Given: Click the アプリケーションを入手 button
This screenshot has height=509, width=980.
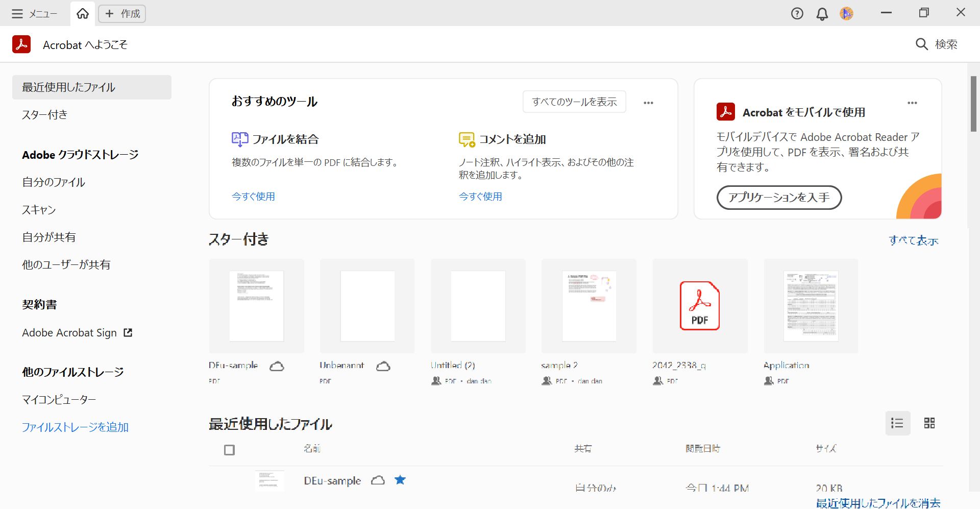Looking at the screenshot, I should point(779,198).
